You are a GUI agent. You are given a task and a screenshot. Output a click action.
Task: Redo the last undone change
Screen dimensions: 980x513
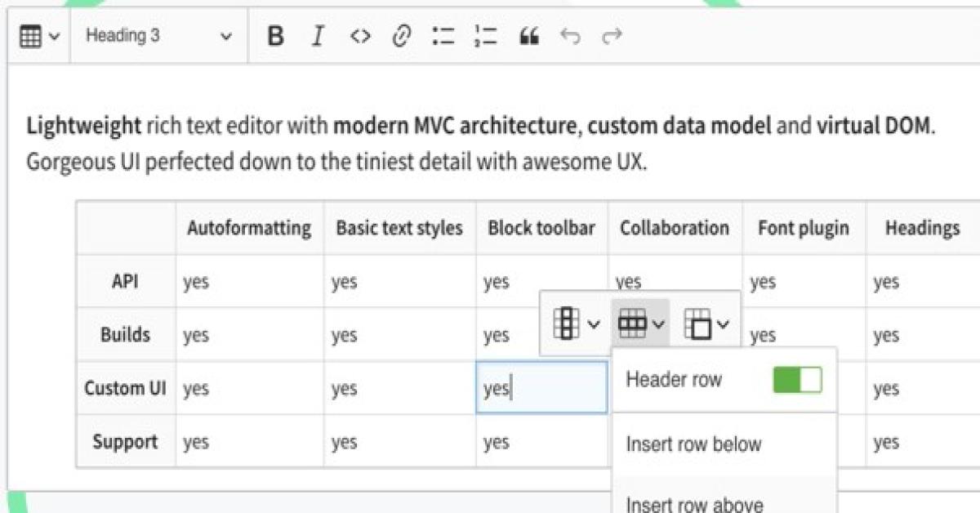612,36
